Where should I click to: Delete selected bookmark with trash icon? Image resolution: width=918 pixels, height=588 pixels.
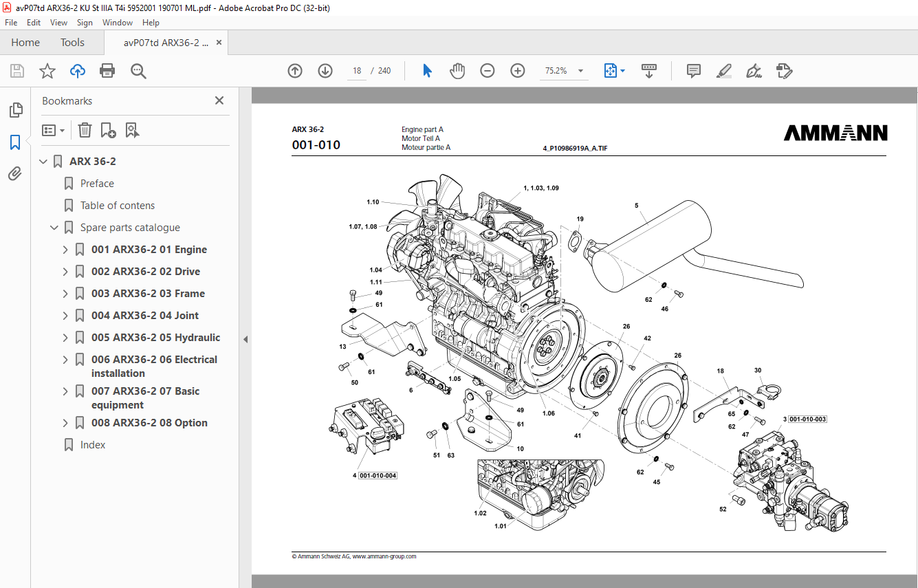point(85,130)
